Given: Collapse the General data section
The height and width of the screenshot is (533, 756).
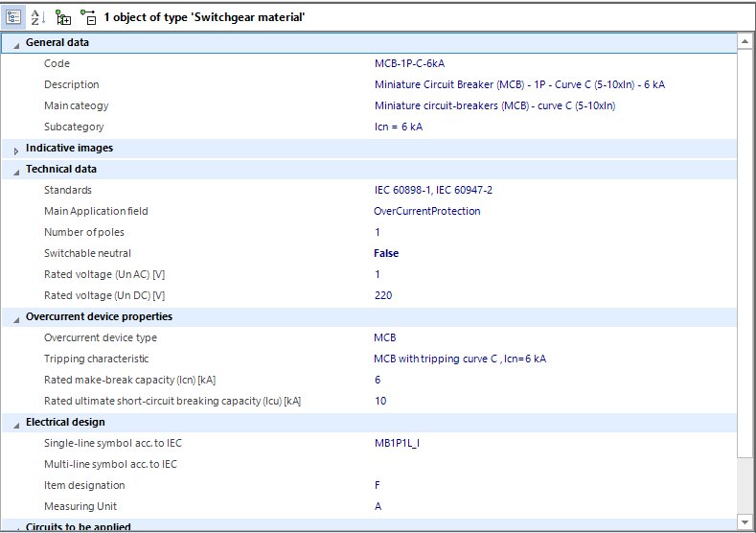Looking at the screenshot, I should pyautogui.click(x=16, y=45).
